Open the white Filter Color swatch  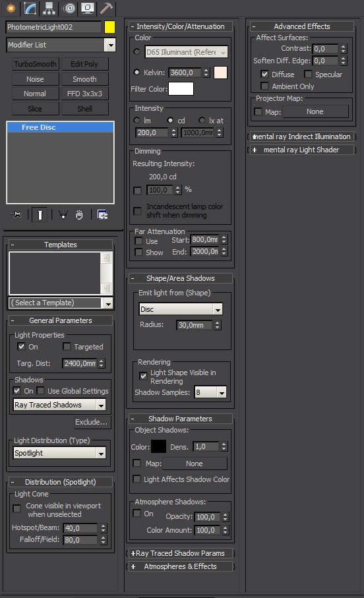(x=181, y=89)
